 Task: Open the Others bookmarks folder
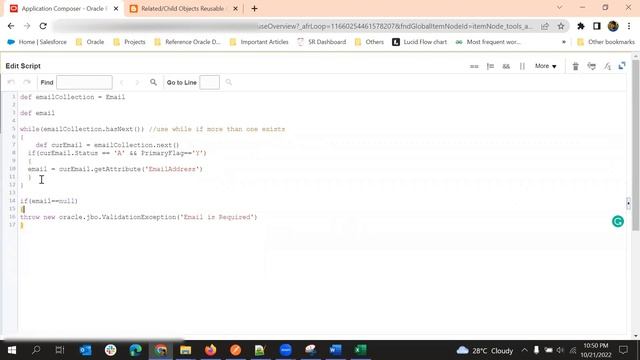(x=369, y=42)
